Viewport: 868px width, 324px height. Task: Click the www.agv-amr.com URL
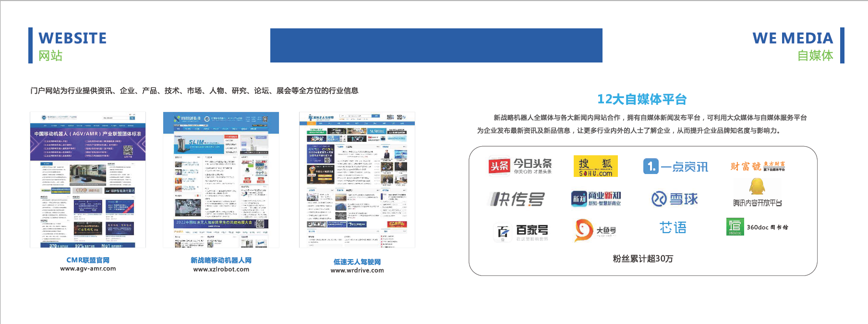pos(88,269)
